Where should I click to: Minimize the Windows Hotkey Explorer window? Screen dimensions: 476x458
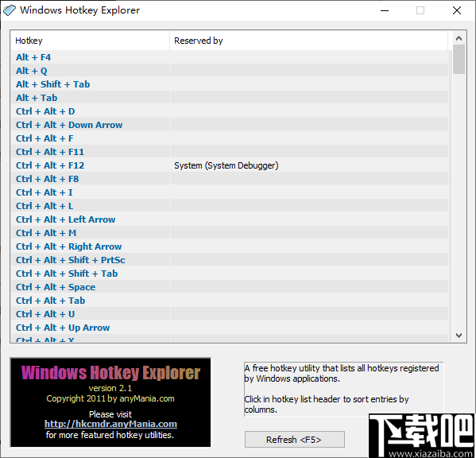[385, 10]
